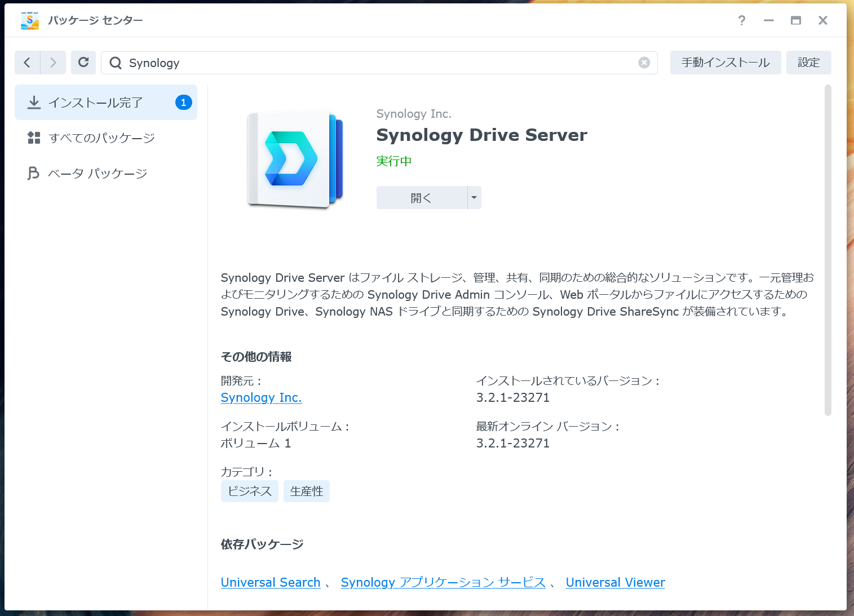Start 手動インストール

pyautogui.click(x=725, y=62)
